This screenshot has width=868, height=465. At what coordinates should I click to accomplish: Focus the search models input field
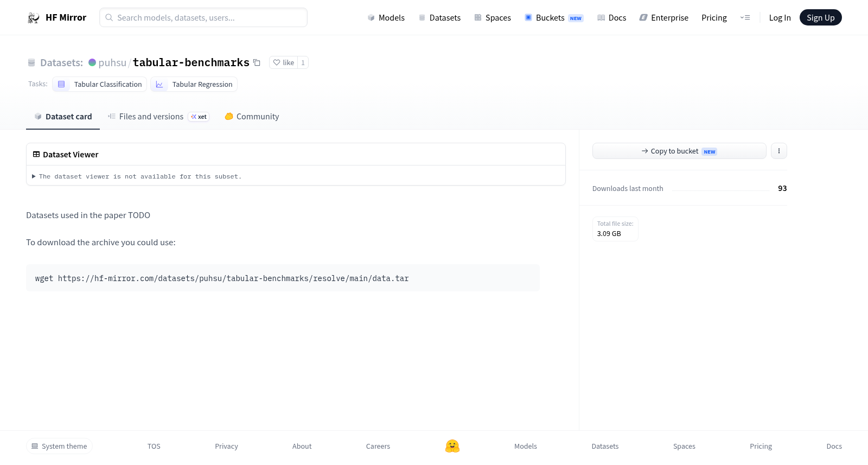[x=203, y=17]
